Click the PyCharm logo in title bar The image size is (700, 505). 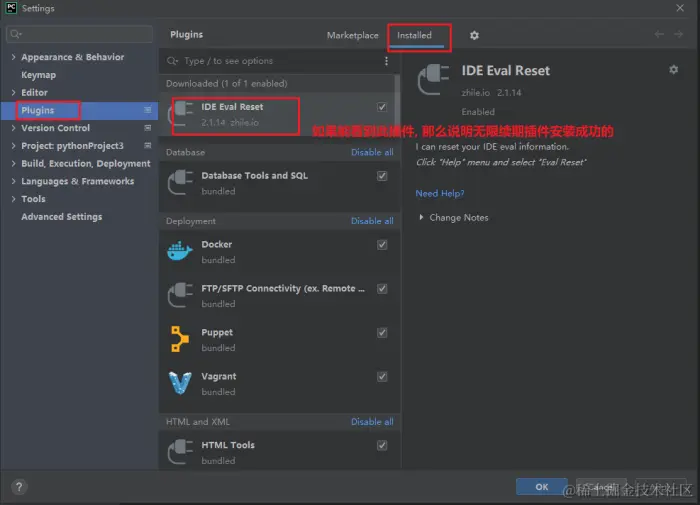tap(11, 8)
